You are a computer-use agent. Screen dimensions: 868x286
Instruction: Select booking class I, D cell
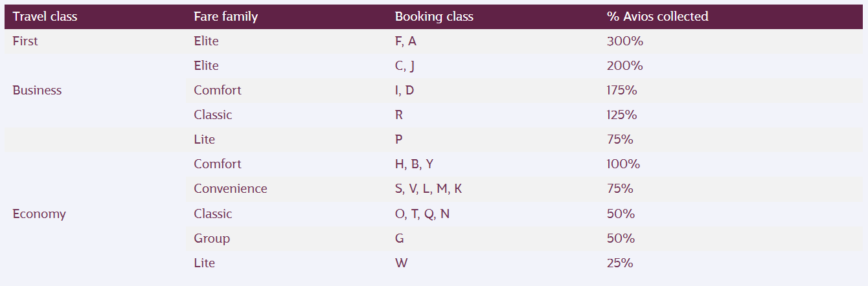(404, 91)
